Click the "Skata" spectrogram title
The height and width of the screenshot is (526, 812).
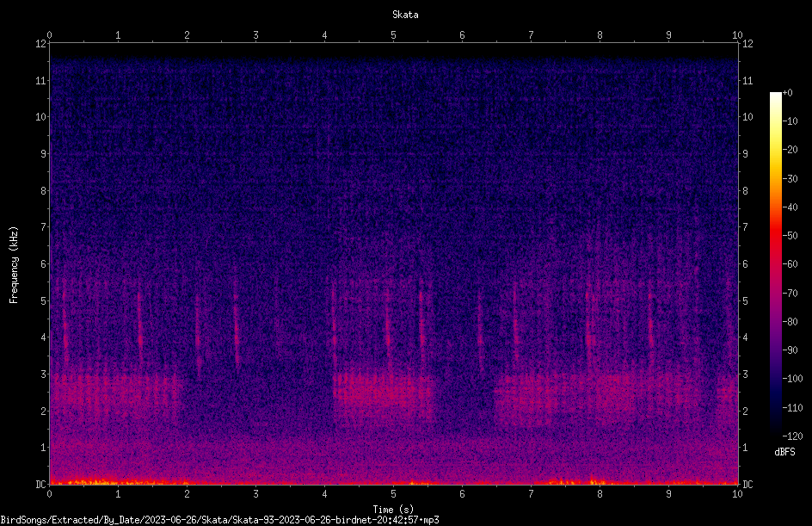click(405, 15)
